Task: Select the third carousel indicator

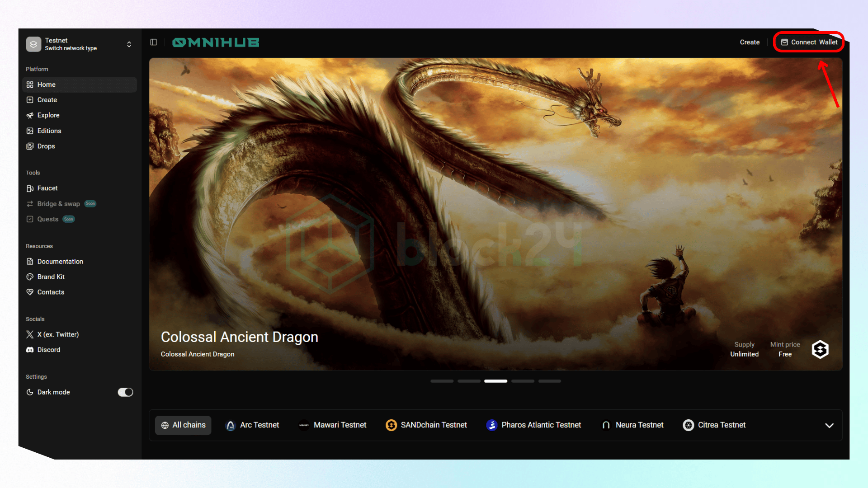Action: tap(495, 381)
